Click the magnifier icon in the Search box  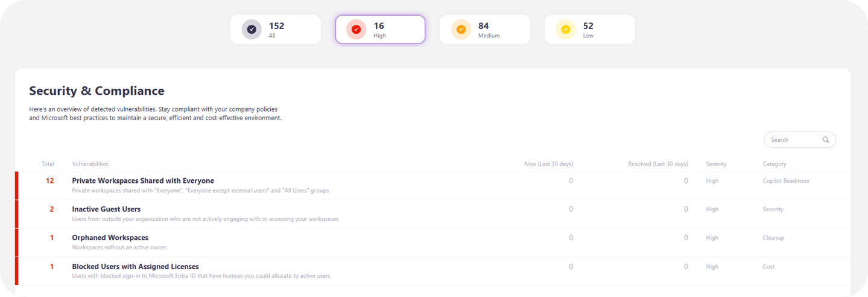click(826, 139)
